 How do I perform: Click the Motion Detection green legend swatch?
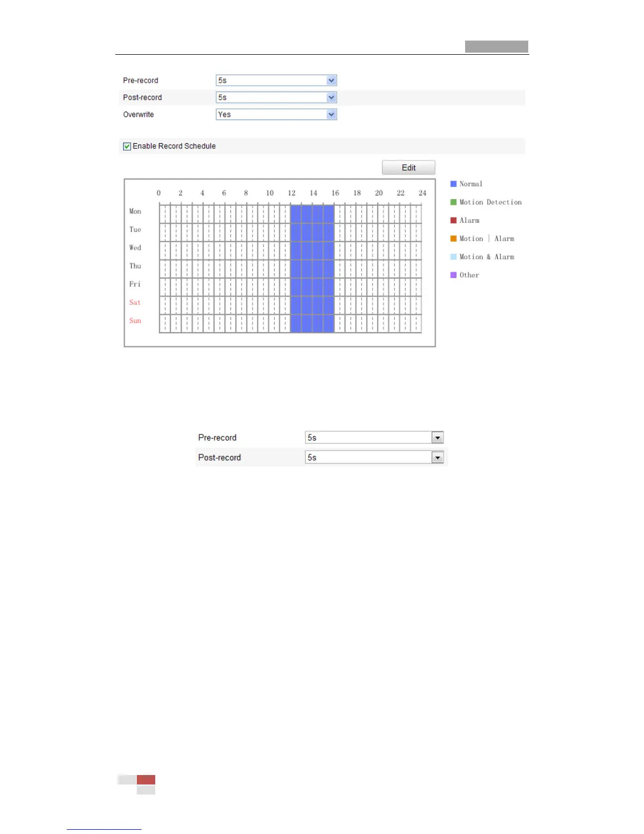pyautogui.click(x=454, y=202)
